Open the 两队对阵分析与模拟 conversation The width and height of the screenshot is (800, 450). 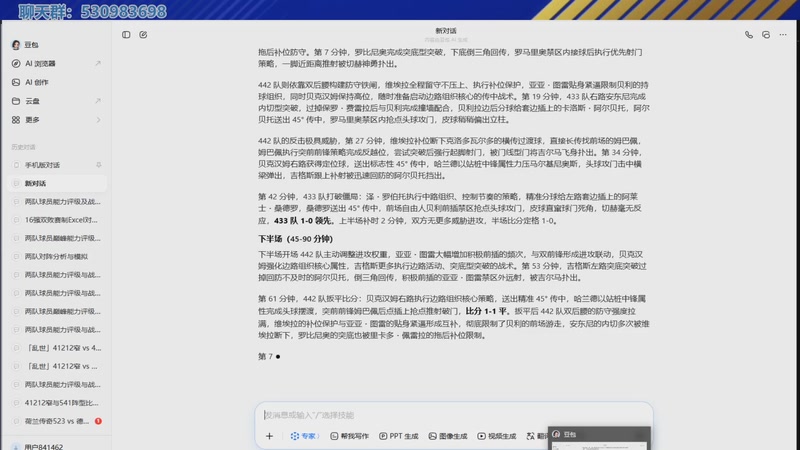58,257
